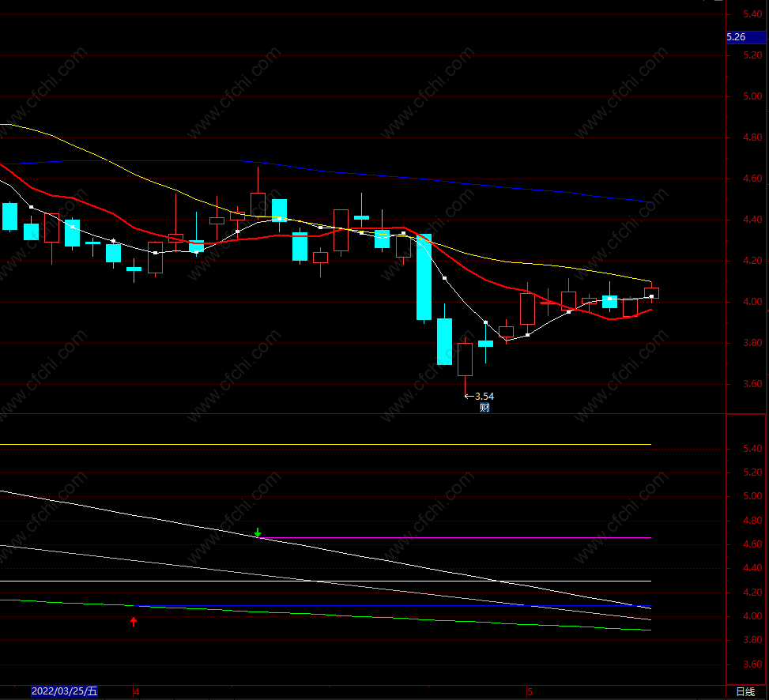This screenshot has height=700, width=769.
Task: Click the 财 financial info marker icon
Action: pos(484,408)
